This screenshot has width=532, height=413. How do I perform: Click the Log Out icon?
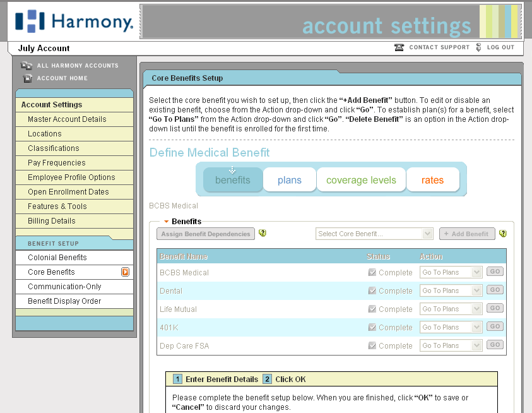click(479, 47)
